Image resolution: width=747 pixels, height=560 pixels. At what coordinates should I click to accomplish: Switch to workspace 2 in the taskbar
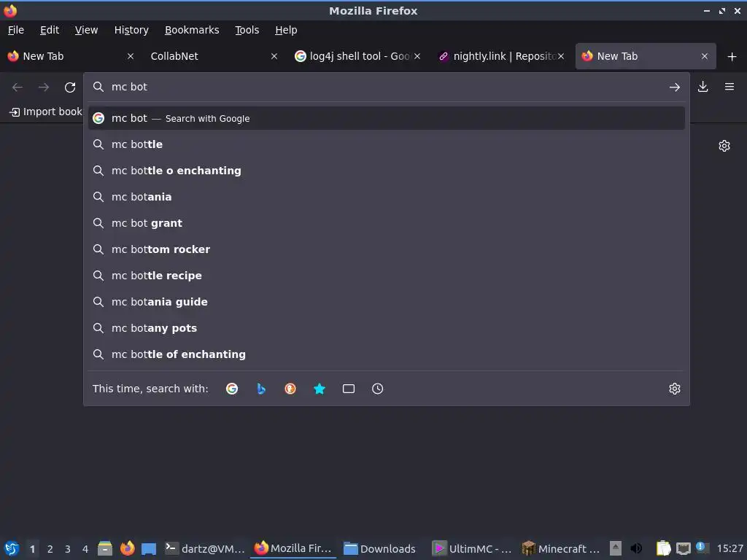50,549
